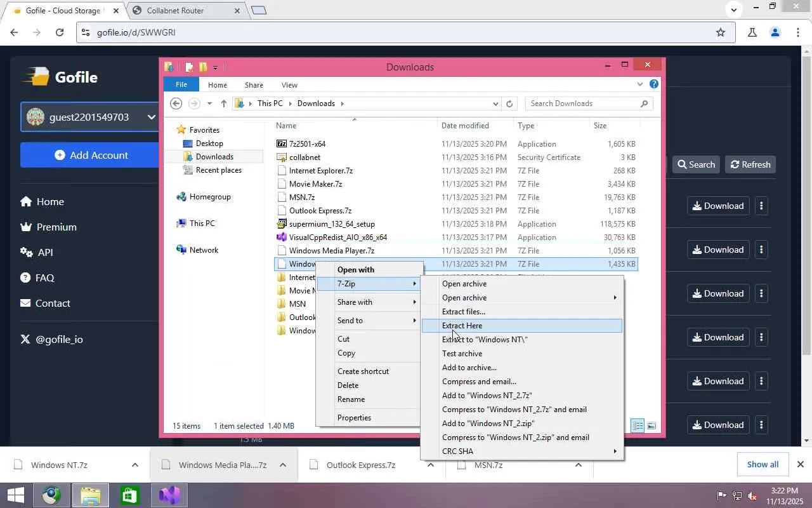Open the browser profile avatar icon
The image size is (812, 508).
775,32
